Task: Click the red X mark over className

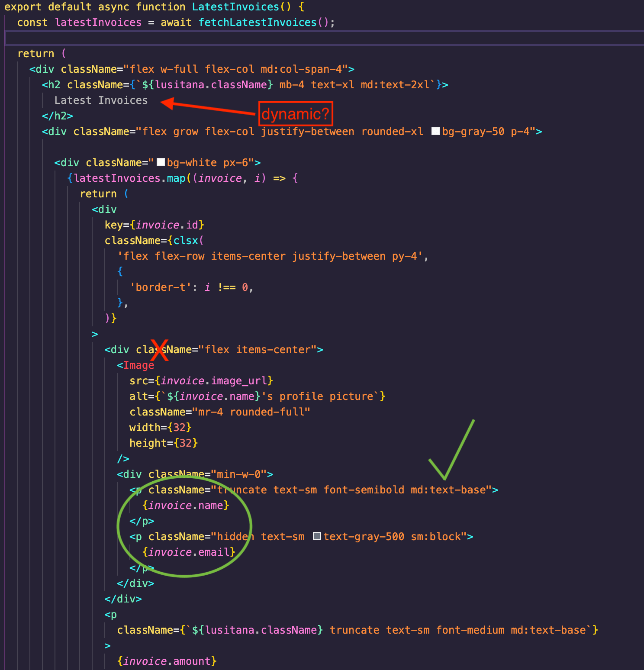Action: point(160,350)
